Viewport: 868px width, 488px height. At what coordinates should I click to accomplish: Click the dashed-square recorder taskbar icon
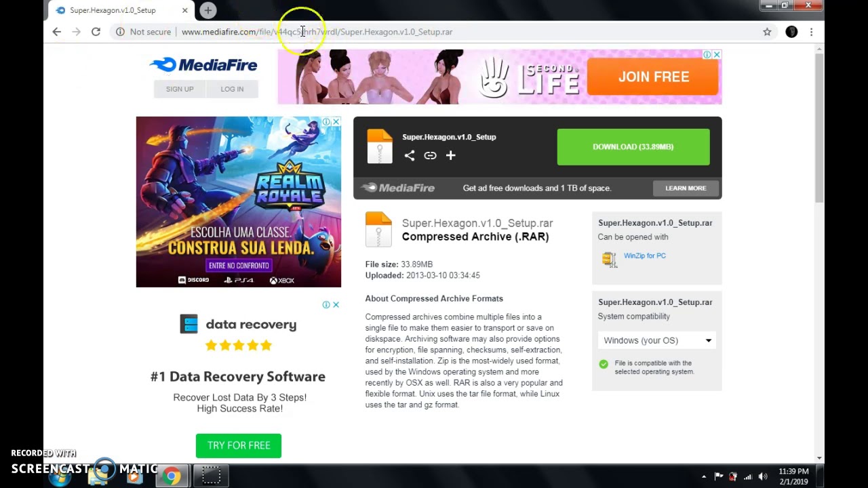(211, 476)
